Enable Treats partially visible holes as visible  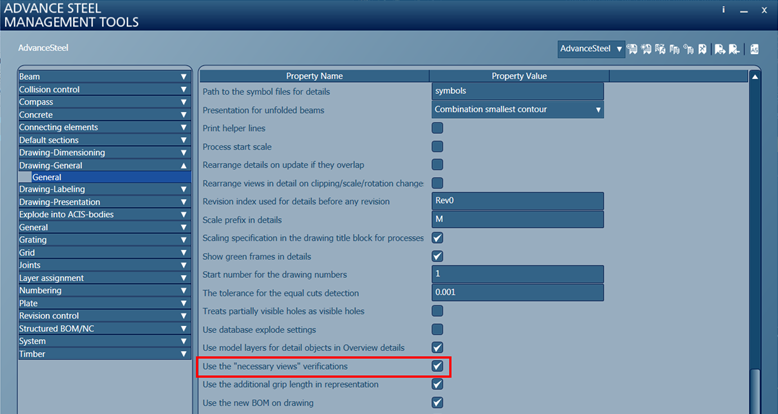click(437, 311)
